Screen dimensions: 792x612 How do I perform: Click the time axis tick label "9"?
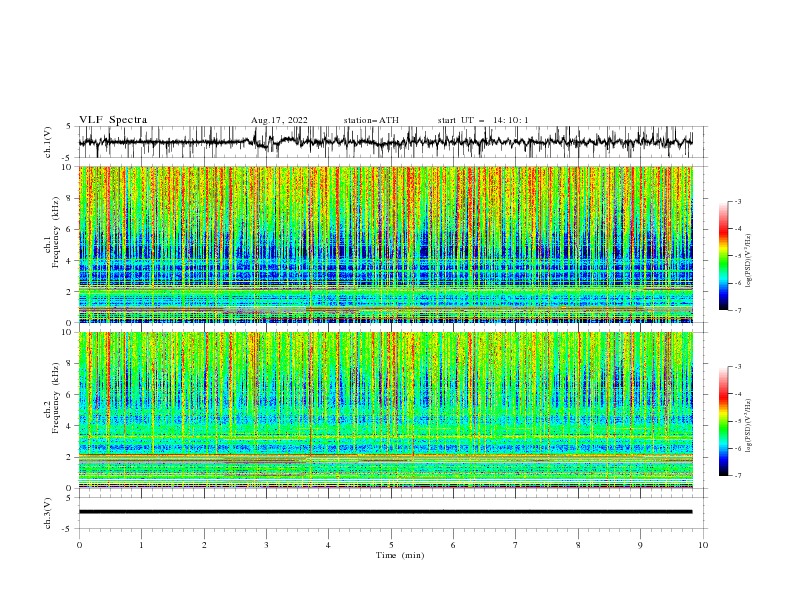point(640,545)
